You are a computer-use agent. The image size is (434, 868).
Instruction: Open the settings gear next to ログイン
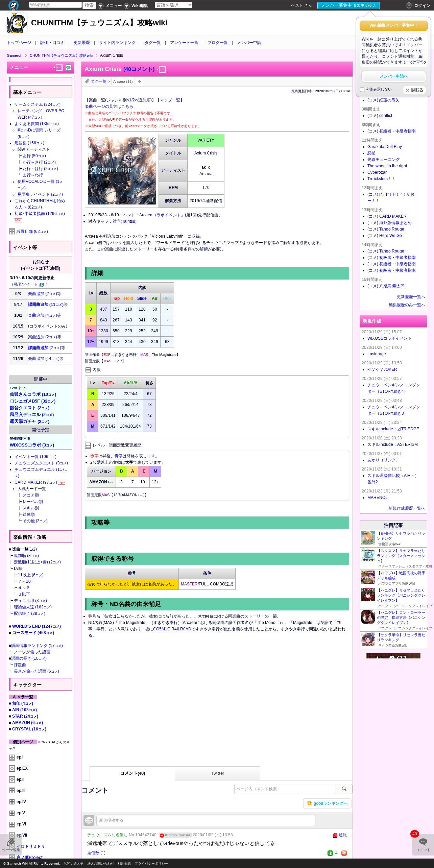point(409,5)
